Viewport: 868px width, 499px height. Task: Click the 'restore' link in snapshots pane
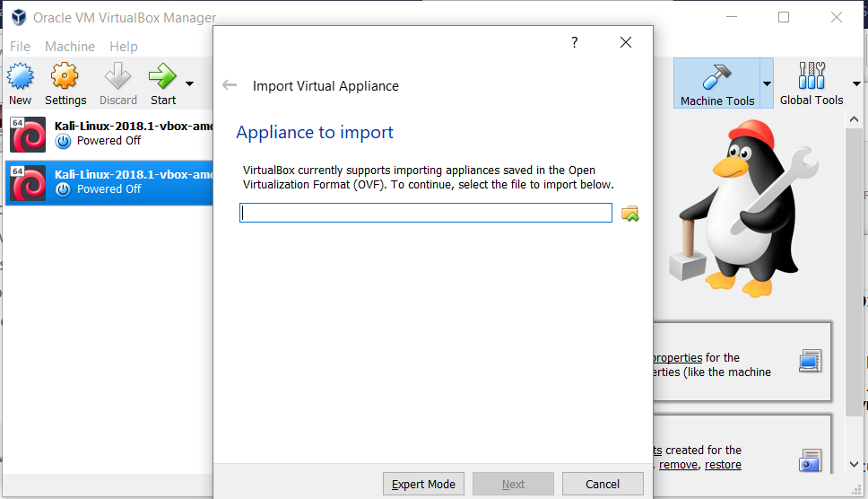[x=723, y=465]
